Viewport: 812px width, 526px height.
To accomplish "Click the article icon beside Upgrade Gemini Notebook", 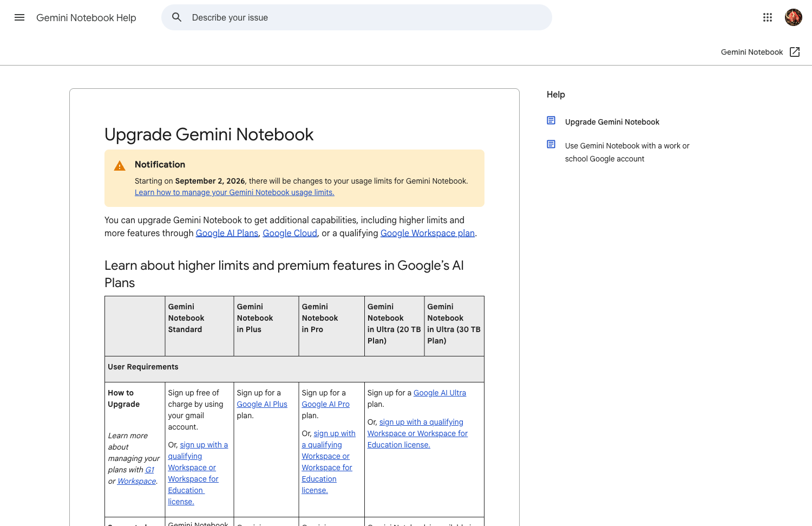I will (x=551, y=121).
